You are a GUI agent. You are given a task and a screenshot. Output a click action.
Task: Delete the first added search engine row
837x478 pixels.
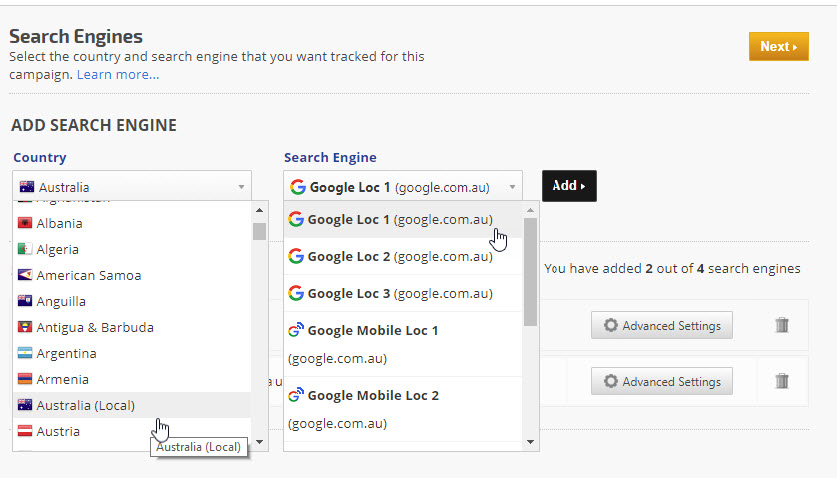[783, 325]
